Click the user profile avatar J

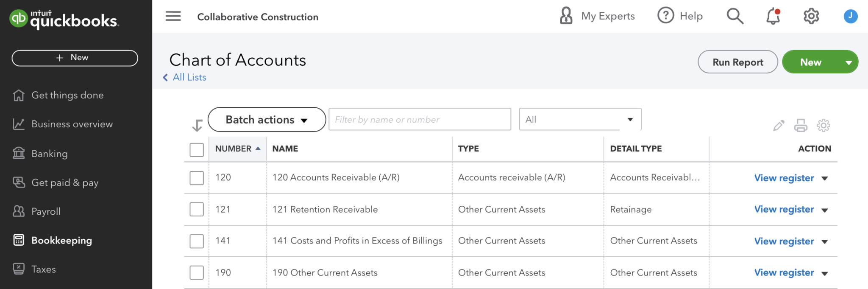coord(850,17)
